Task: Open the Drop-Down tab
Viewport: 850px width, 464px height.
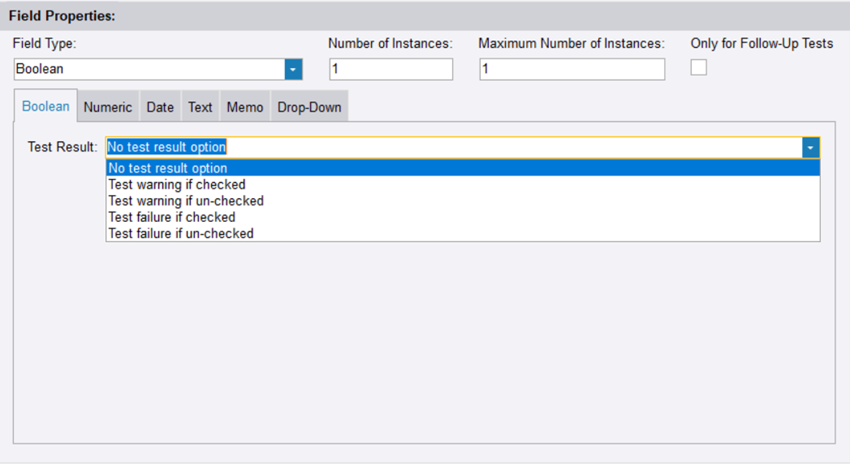Action: [308, 107]
